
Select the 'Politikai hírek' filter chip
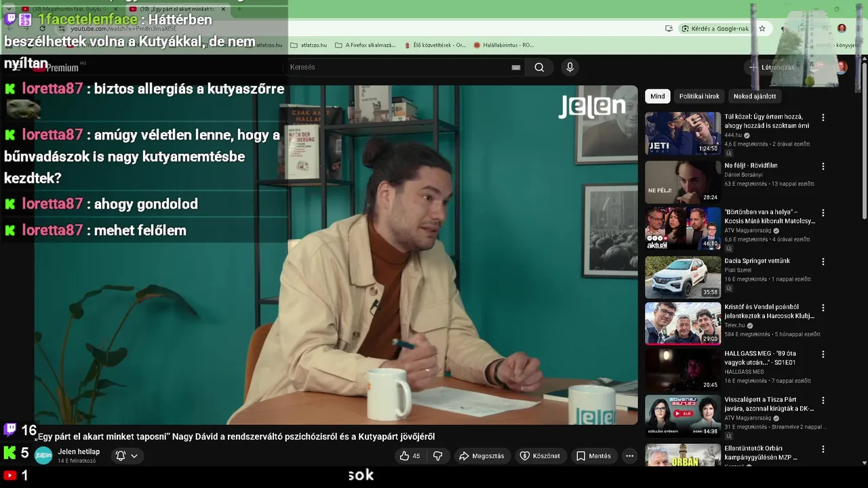pos(699,96)
